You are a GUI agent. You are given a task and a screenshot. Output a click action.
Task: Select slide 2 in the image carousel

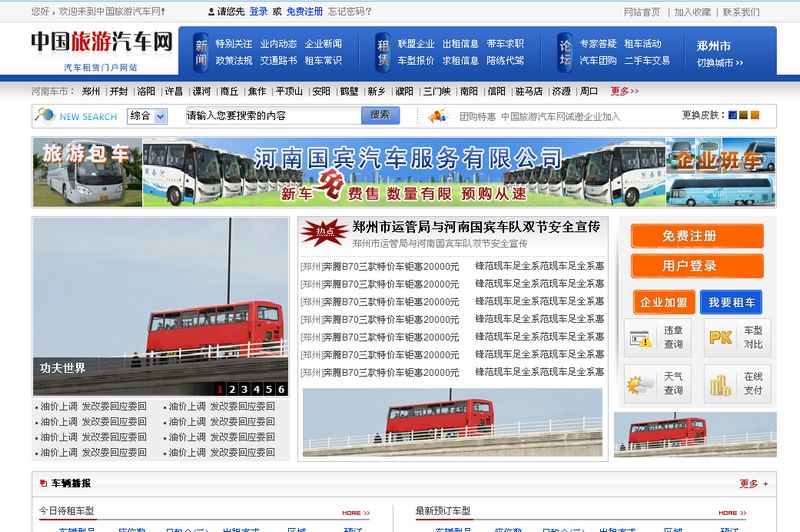tap(232, 390)
